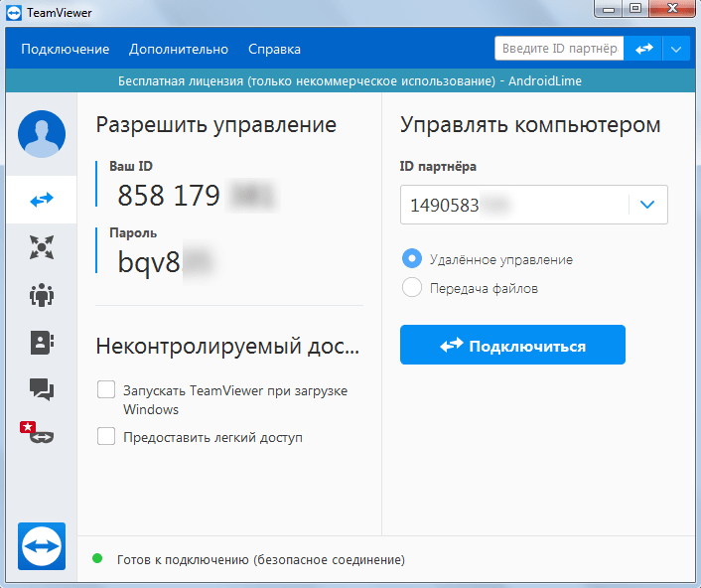Open the augmented reality glasses icon
701x588 pixels.
click(37, 433)
